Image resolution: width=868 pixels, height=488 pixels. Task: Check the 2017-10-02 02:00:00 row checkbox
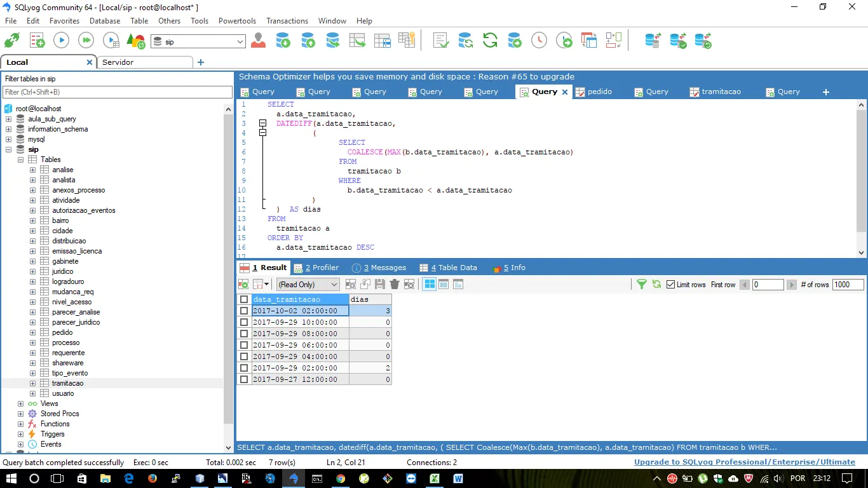tap(244, 311)
